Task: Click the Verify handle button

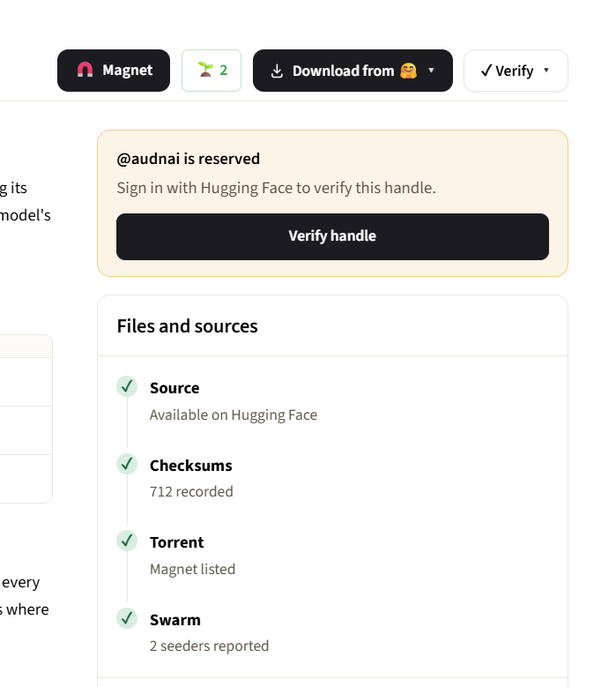Action: click(x=332, y=236)
